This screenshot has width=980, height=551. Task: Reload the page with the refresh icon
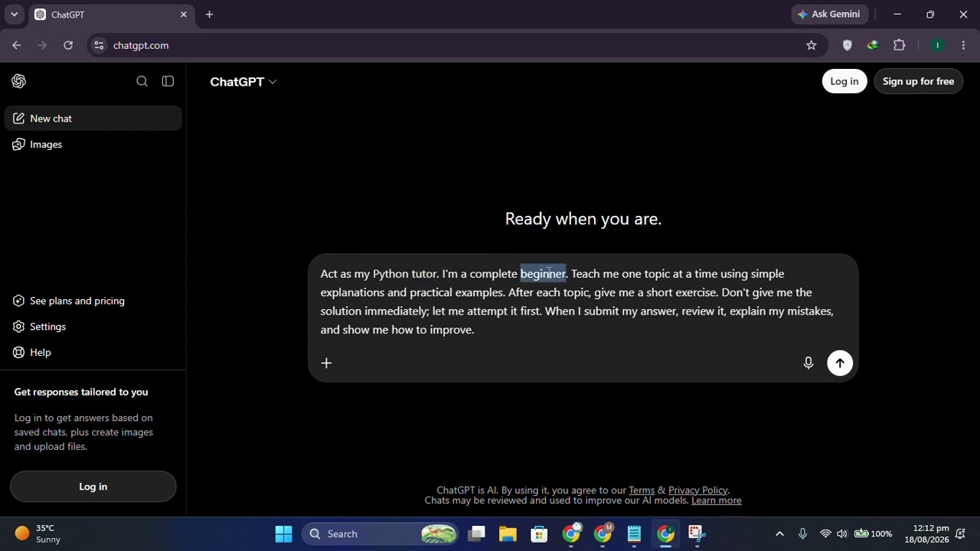click(68, 45)
